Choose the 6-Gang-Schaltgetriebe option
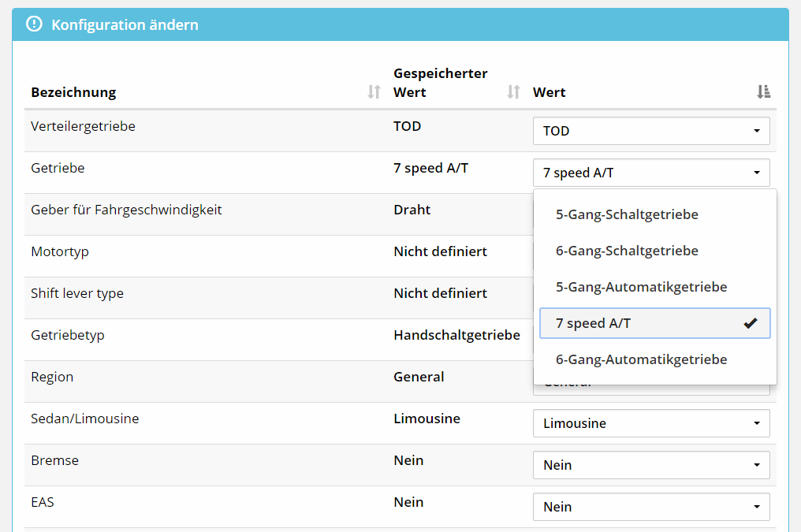801x532 pixels. pos(627,251)
